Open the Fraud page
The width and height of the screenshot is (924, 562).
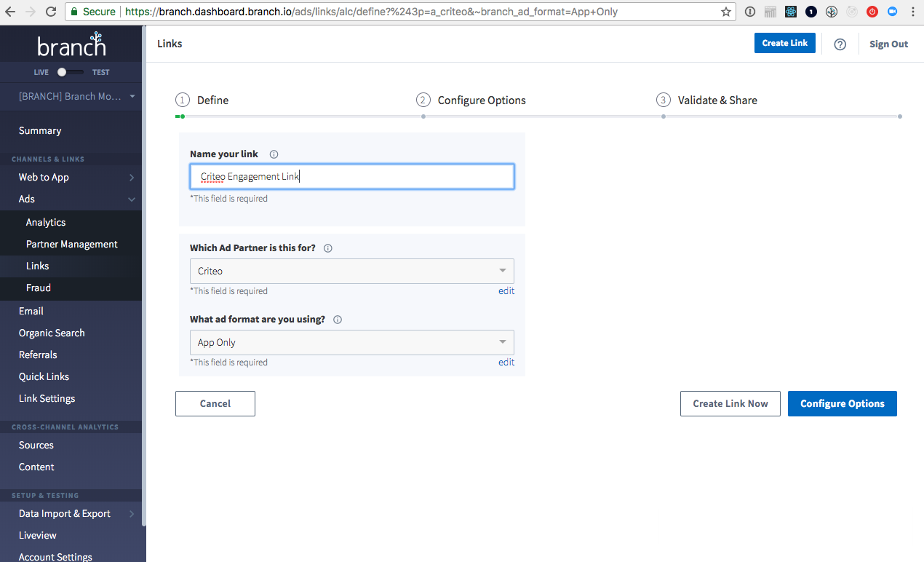click(x=39, y=288)
